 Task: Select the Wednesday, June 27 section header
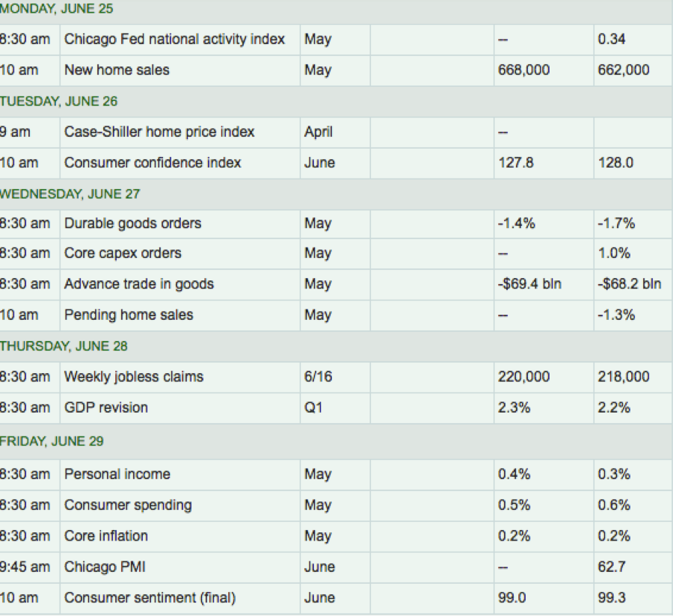coord(69,194)
